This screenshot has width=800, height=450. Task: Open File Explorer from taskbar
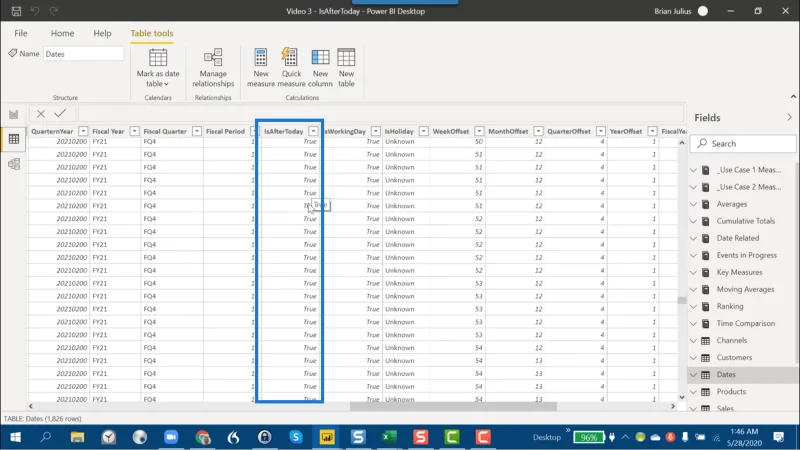click(x=77, y=437)
